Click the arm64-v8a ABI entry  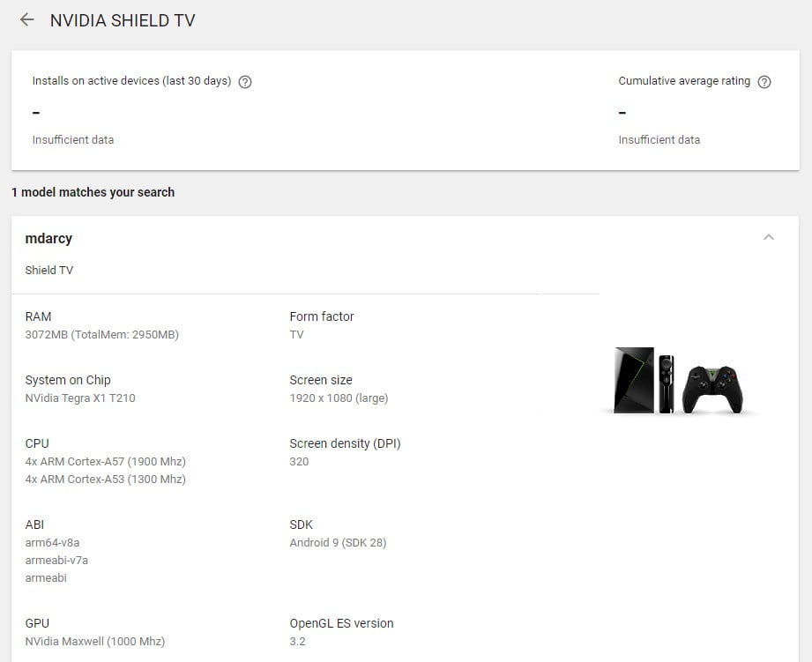52,543
